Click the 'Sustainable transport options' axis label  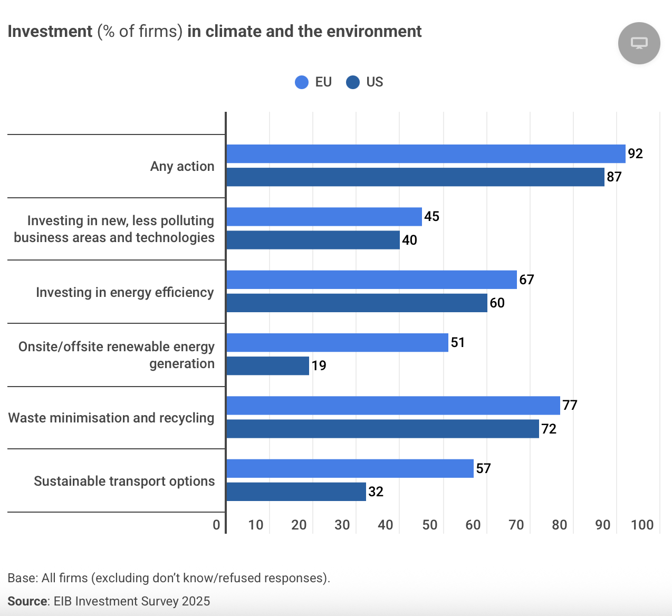click(124, 481)
